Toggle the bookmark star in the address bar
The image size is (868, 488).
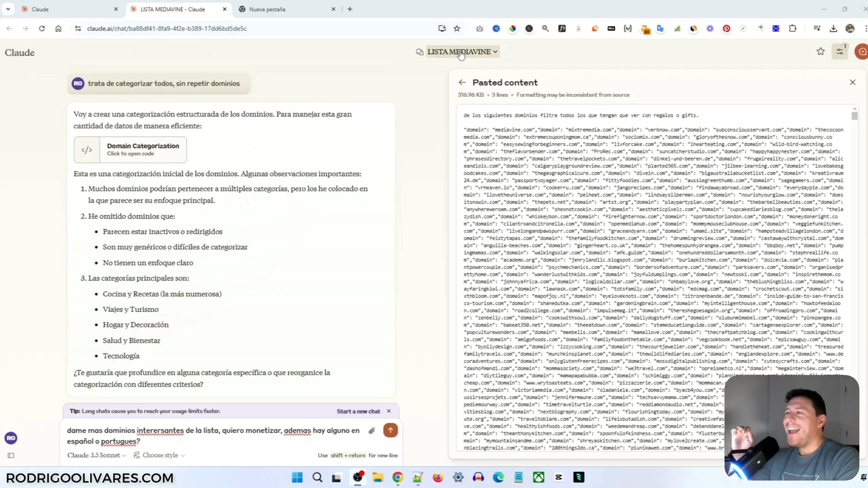pos(456,28)
